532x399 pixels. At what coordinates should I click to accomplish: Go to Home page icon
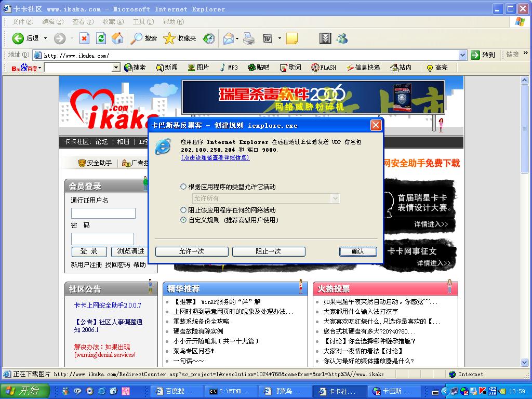(x=117, y=38)
